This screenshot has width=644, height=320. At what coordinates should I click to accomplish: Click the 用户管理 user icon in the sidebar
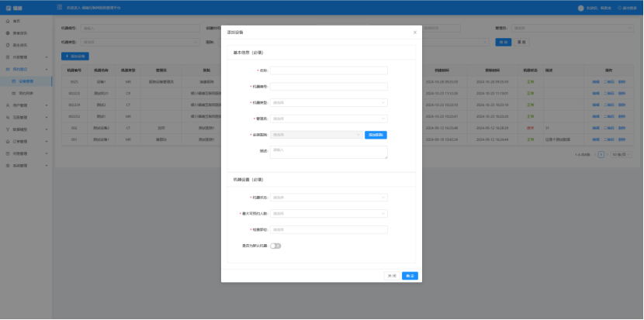click(8, 105)
